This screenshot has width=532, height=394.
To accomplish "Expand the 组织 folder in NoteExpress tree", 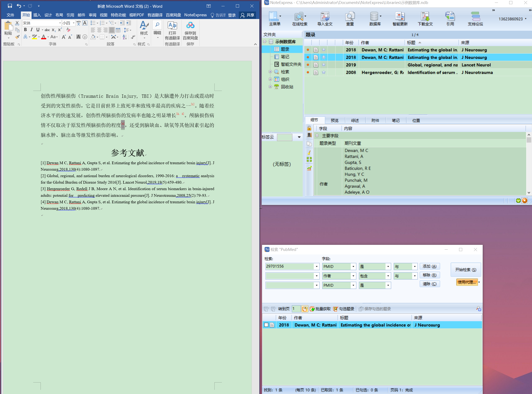I will coord(270,79).
